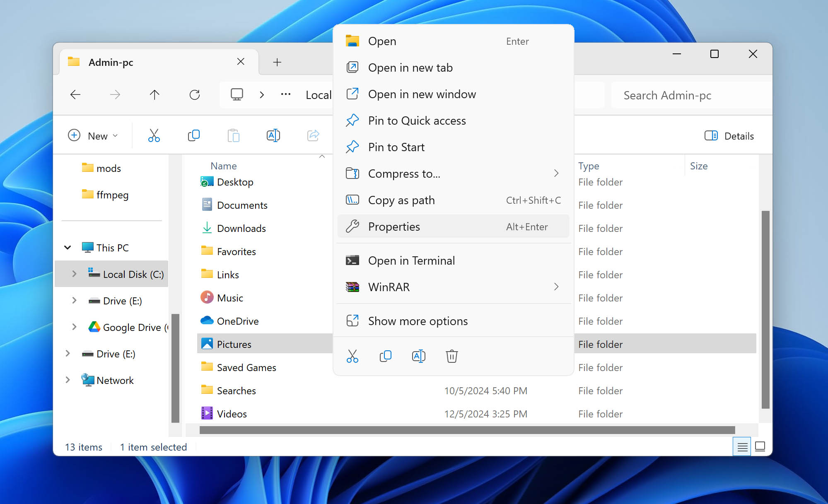Refresh the current folder view
Screen dimensions: 828x504
pos(194,95)
